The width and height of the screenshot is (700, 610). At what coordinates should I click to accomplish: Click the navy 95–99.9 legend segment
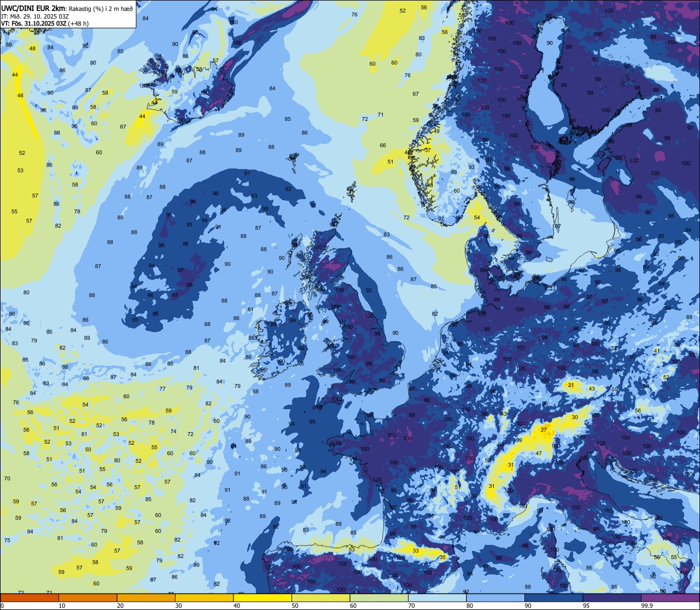point(612,597)
